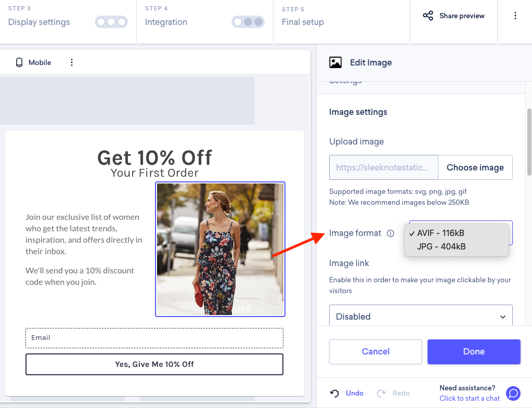Image resolution: width=532 pixels, height=408 pixels.
Task: Click the share preview icon
Action: pos(428,16)
